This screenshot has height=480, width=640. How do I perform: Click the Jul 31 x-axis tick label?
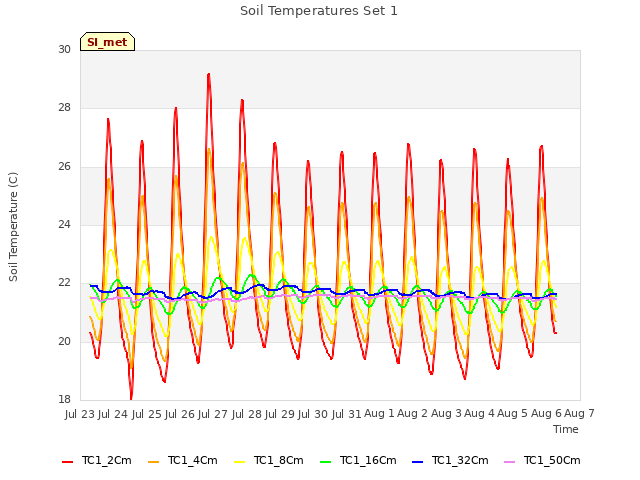point(347,414)
